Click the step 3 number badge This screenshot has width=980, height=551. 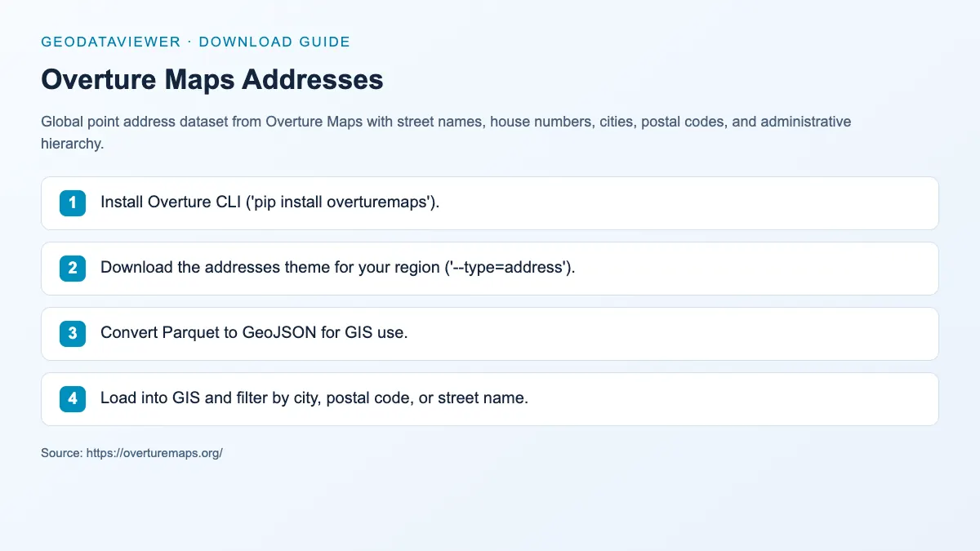73,334
